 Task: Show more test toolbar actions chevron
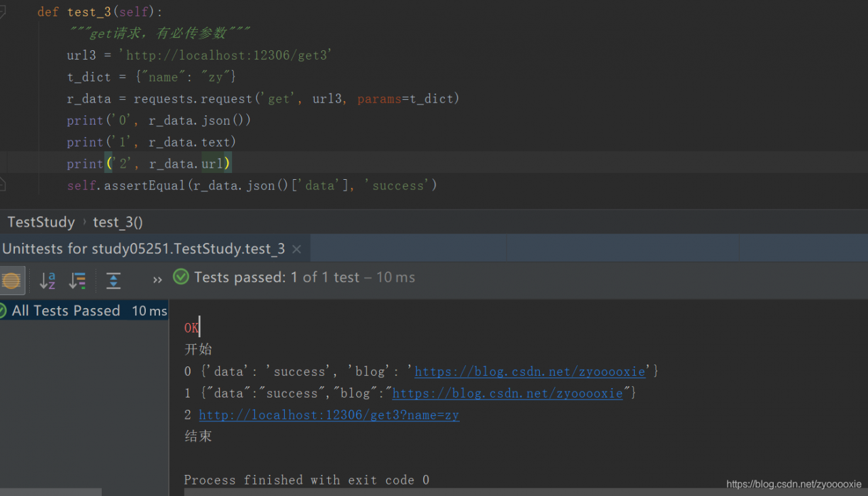(157, 280)
